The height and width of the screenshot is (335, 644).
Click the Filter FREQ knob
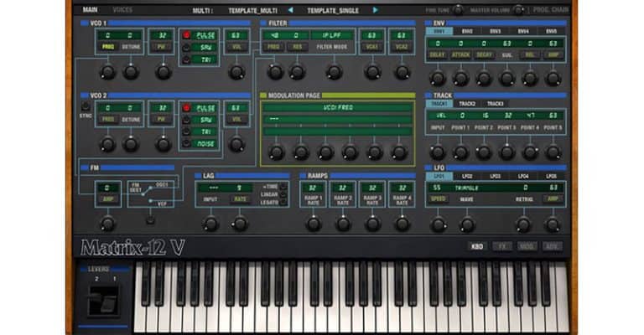(275, 72)
